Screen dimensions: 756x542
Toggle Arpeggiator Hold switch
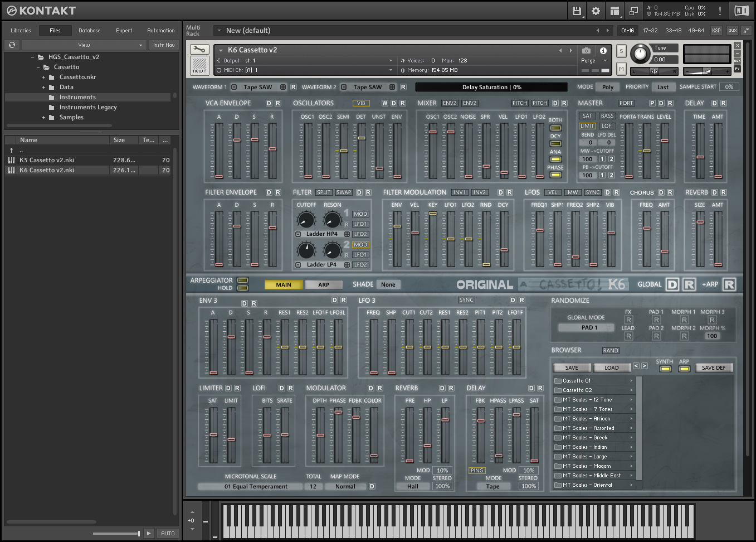point(242,288)
